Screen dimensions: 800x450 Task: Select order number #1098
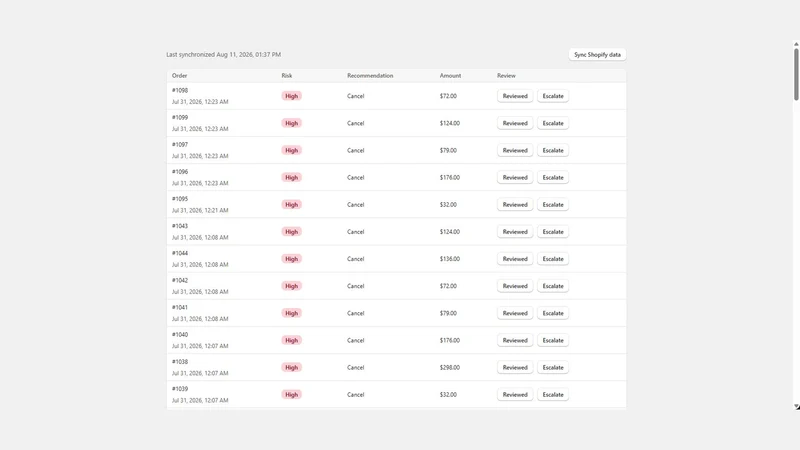[180, 90]
